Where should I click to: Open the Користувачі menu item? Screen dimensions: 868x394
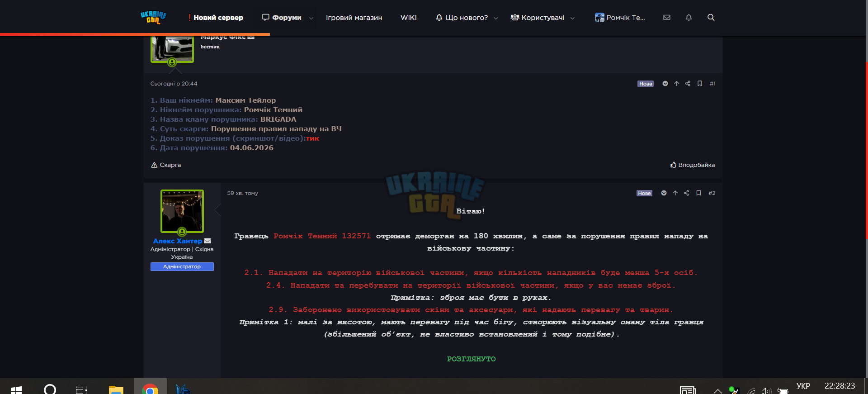click(x=538, y=18)
